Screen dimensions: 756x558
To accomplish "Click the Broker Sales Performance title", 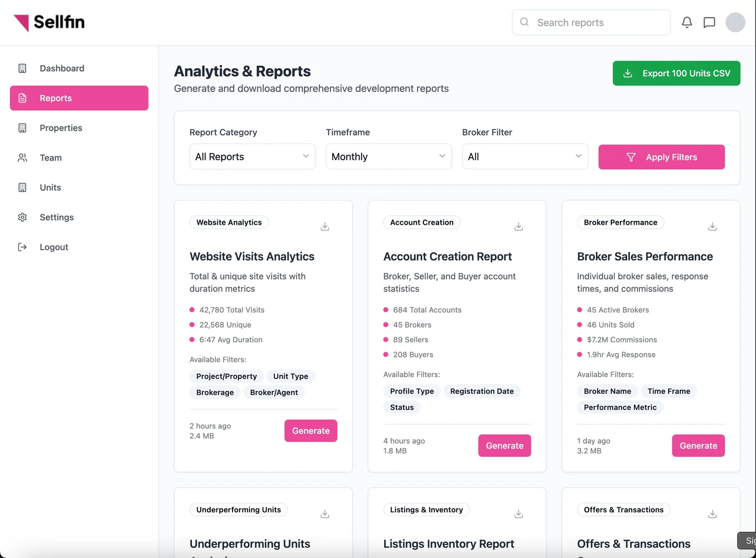I will [x=645, y=256].
